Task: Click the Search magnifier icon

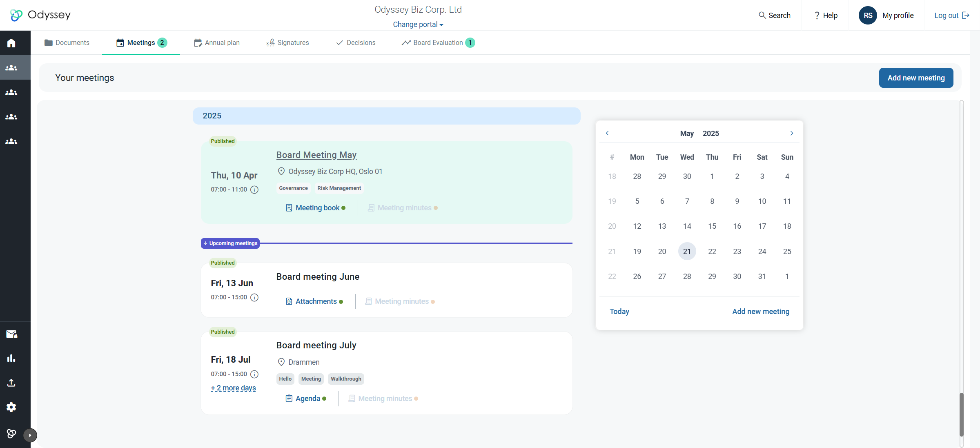Action: tap(762, 15)
